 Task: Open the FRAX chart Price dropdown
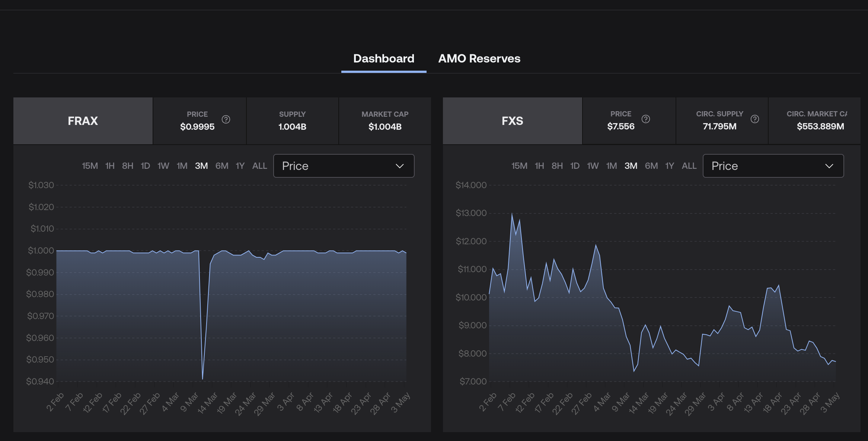[344, 166]
